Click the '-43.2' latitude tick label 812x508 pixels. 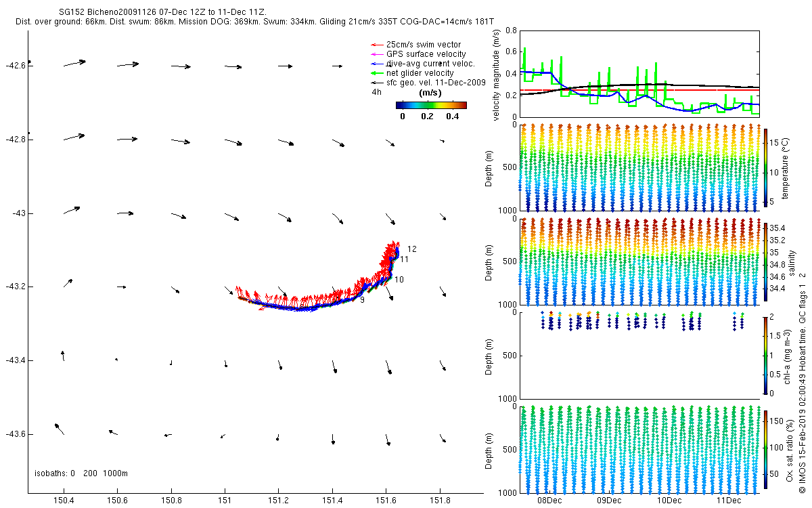pos(15,287)
